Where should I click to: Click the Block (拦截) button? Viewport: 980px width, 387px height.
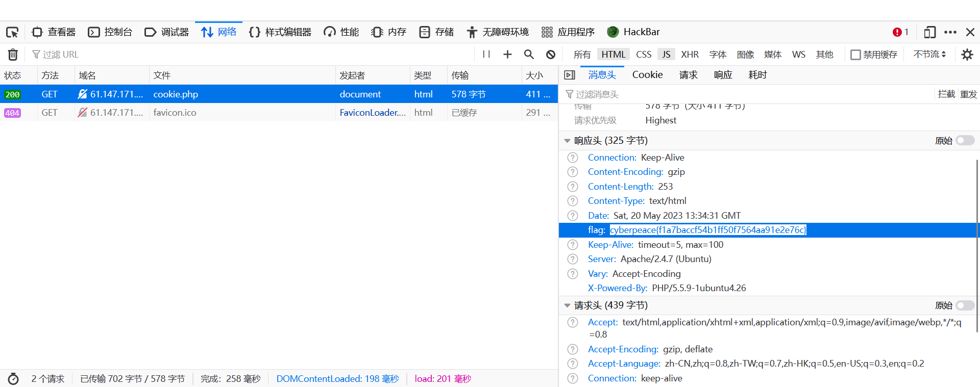[x=946, y=94]
